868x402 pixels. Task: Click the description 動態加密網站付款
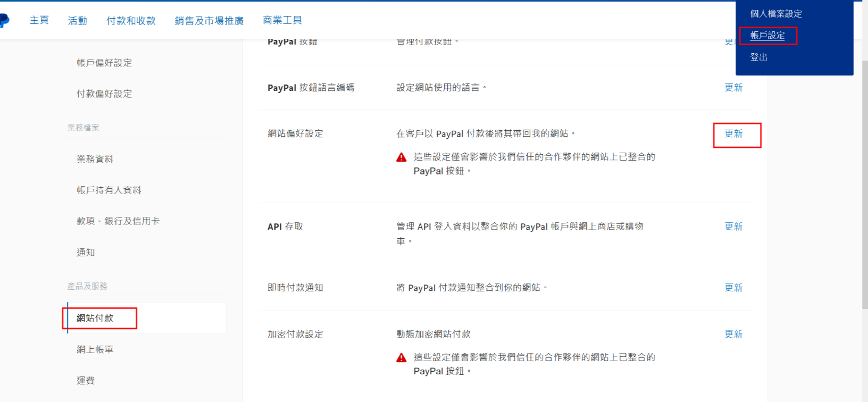[x=433, y=334]
